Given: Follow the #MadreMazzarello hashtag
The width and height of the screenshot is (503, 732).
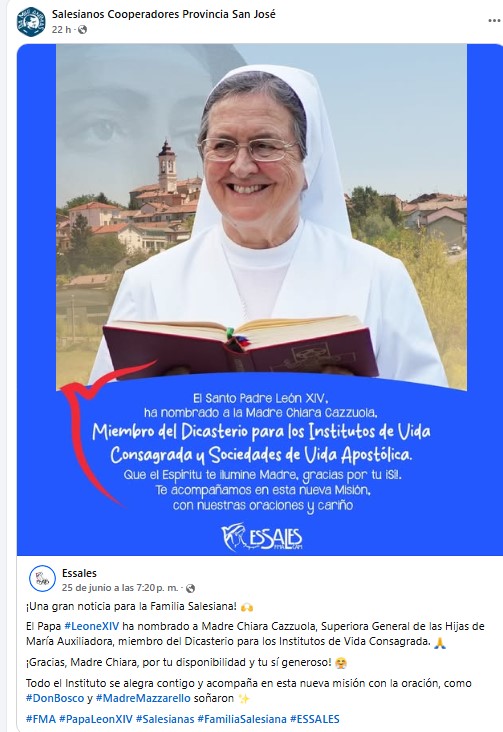Looking at the screenshot, I should click(x=143, y=698).
